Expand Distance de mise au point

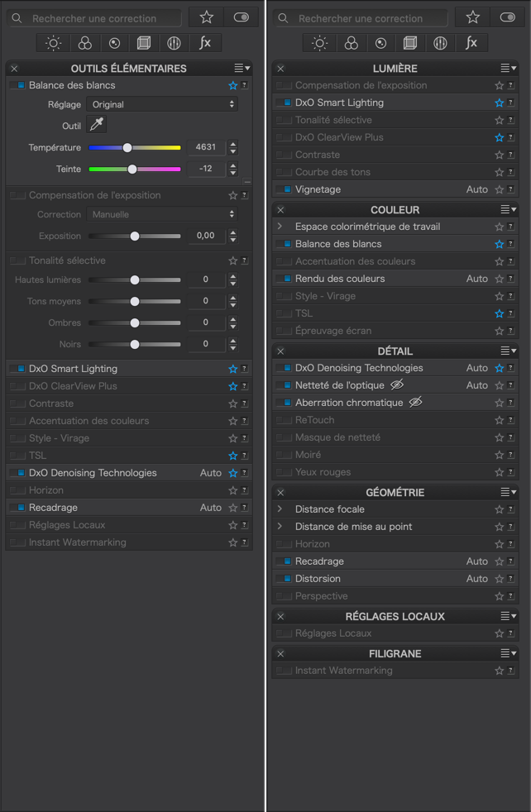click(280, 526)
